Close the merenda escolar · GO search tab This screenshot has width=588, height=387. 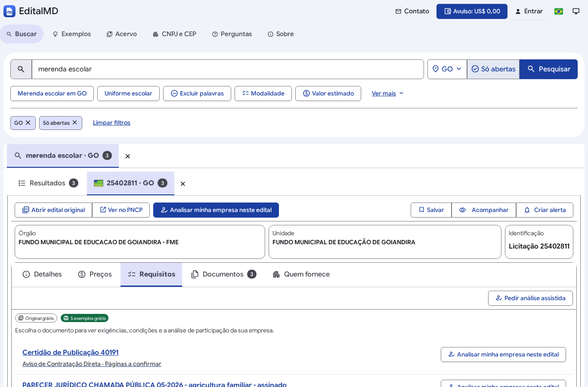click(x=127, y=157)
